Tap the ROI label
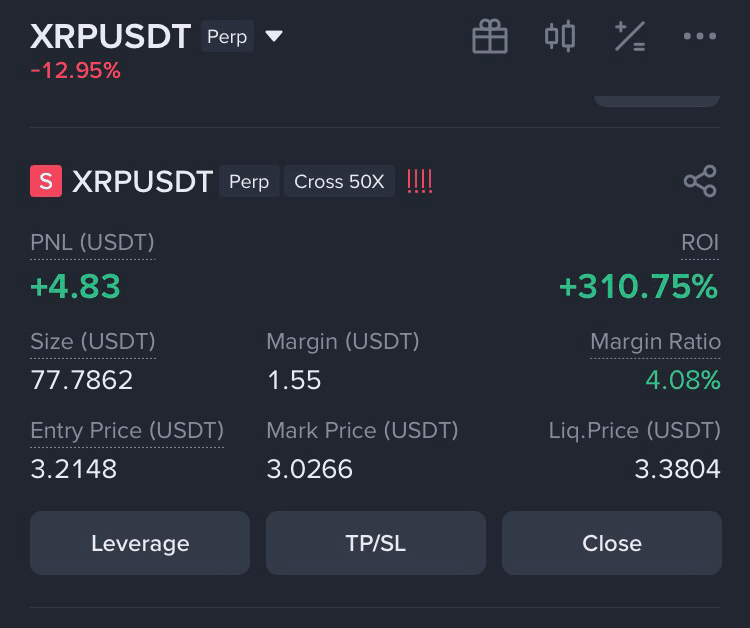 tap(700, 242)
